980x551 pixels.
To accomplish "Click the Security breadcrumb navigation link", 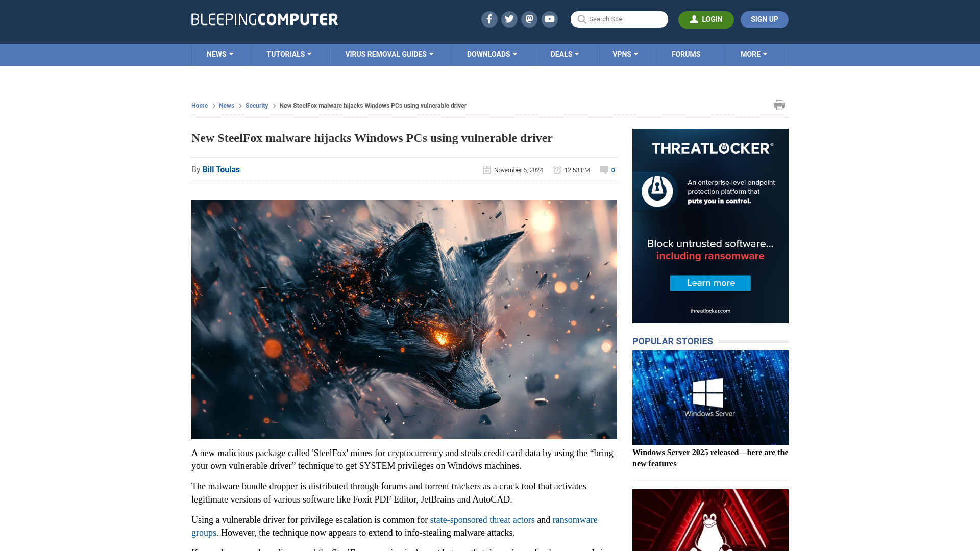I will point(256,105).
